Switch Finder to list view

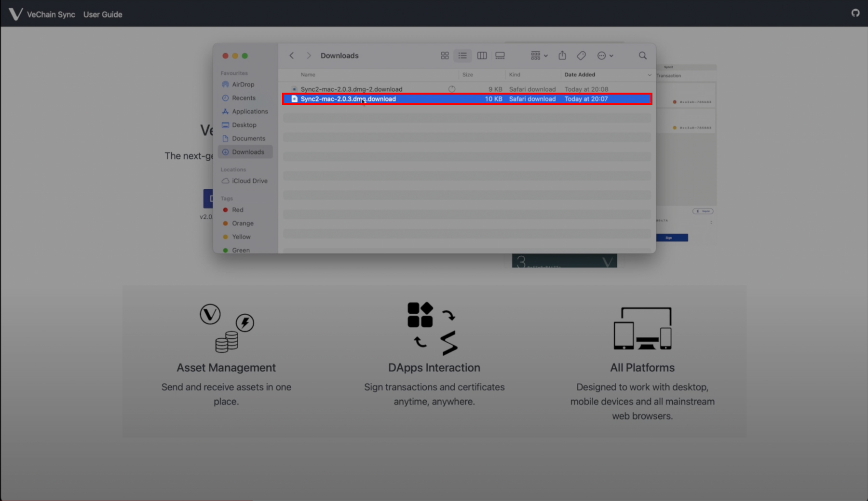462,56
